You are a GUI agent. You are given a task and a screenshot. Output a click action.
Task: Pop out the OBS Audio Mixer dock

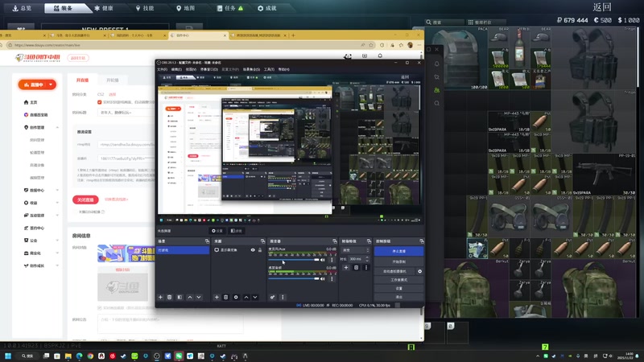tap(335, 241)
